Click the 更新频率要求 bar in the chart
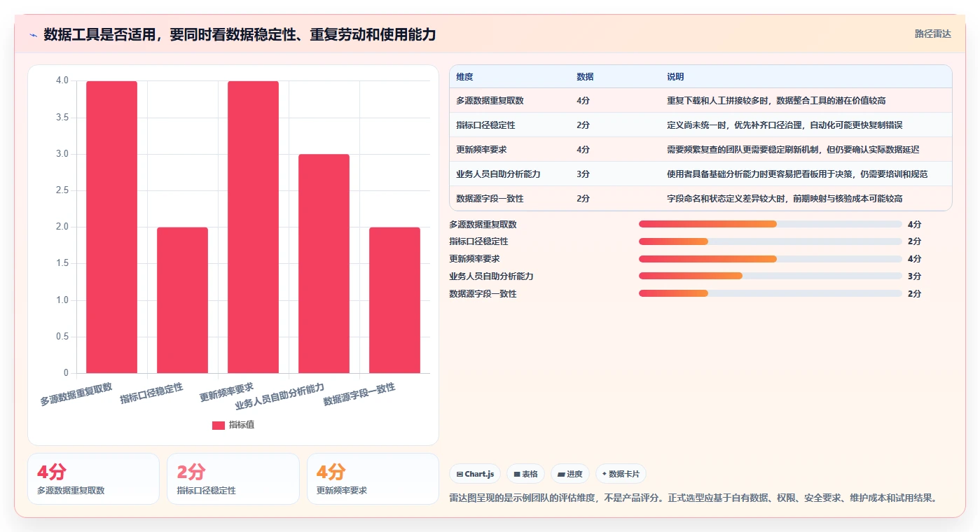Image resolution: width=980 pixels, height=532 pixels. click(253, 227)
